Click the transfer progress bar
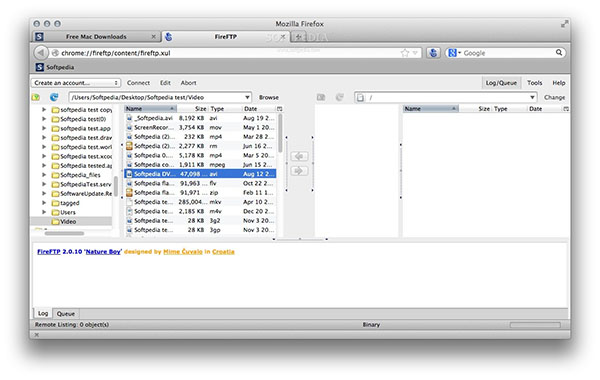 coord(535,325)
